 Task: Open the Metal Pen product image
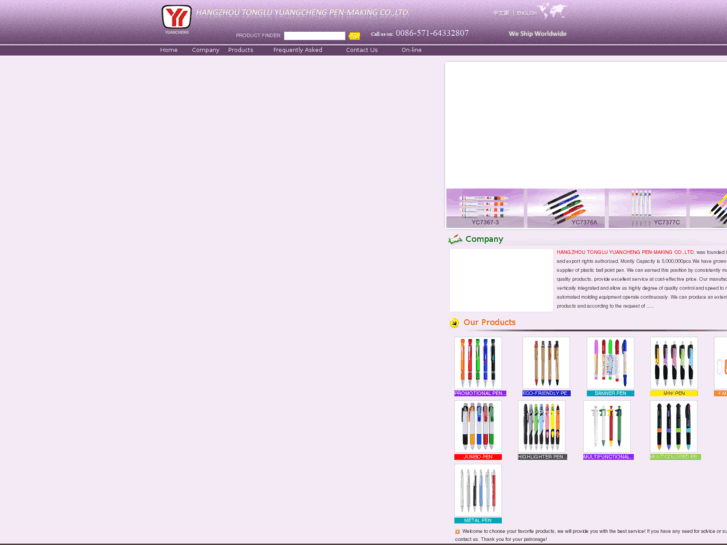pos(478,491)
